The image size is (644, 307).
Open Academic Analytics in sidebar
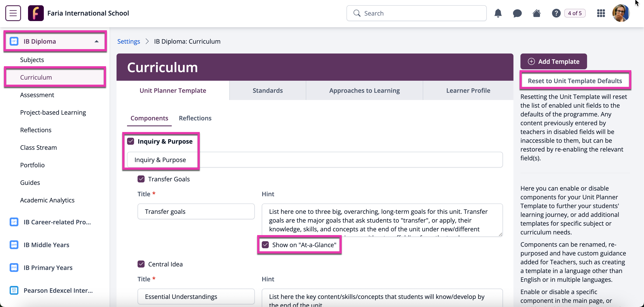click(x=47, y=200)
